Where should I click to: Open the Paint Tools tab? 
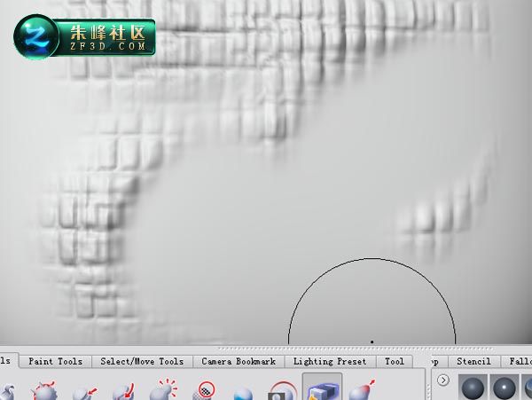(55, 362)
